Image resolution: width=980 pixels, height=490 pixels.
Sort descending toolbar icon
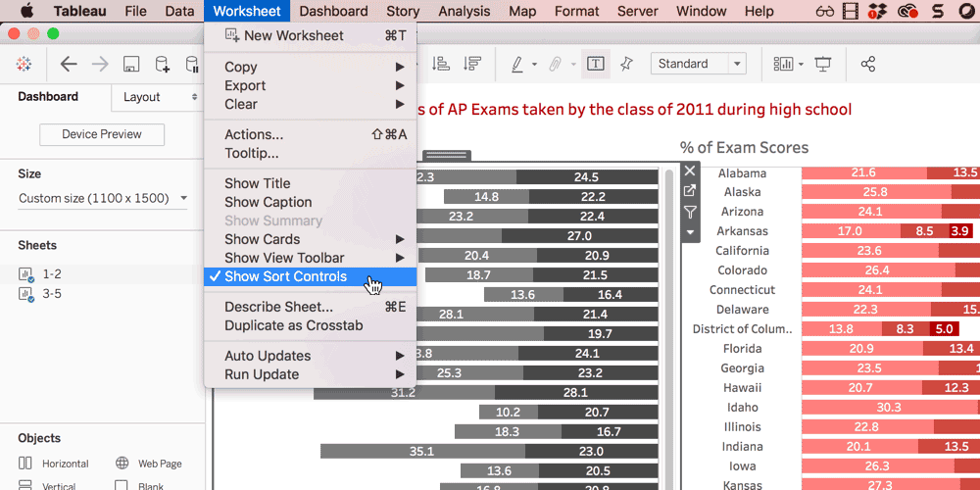(472, 64)
